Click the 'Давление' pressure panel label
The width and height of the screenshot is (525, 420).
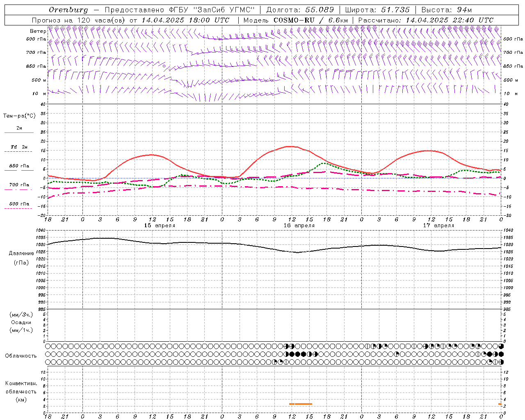21,253
